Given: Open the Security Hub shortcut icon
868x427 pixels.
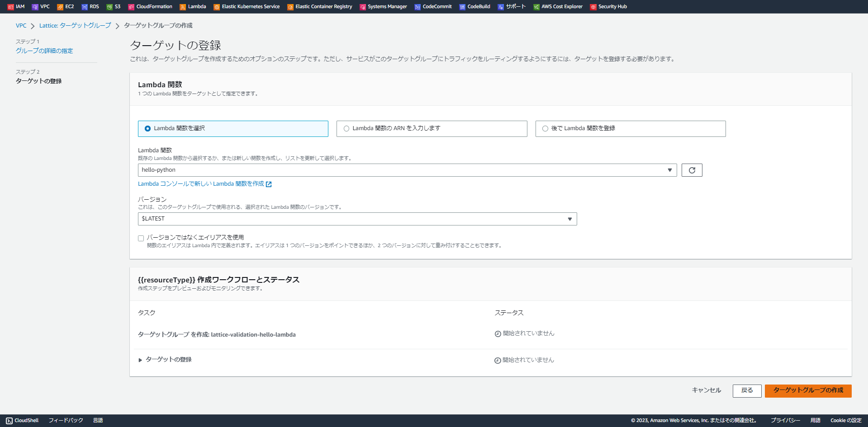Looking at the screenshot, I should point(593,7).
